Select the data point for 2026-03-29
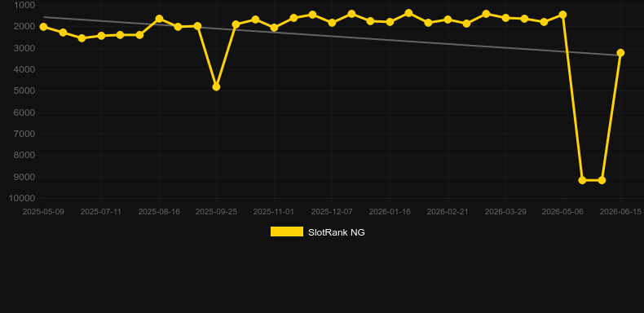 coord(505,18)
